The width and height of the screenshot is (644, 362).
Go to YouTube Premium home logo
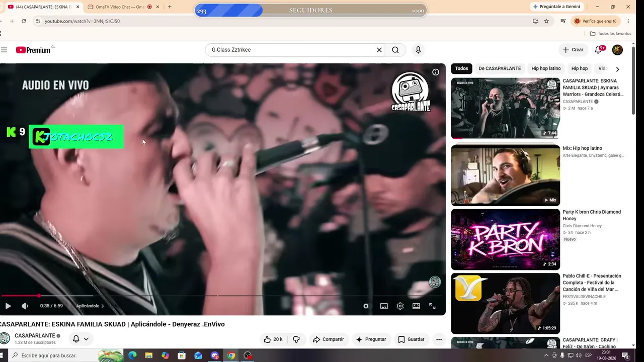(x=33, y=50)
